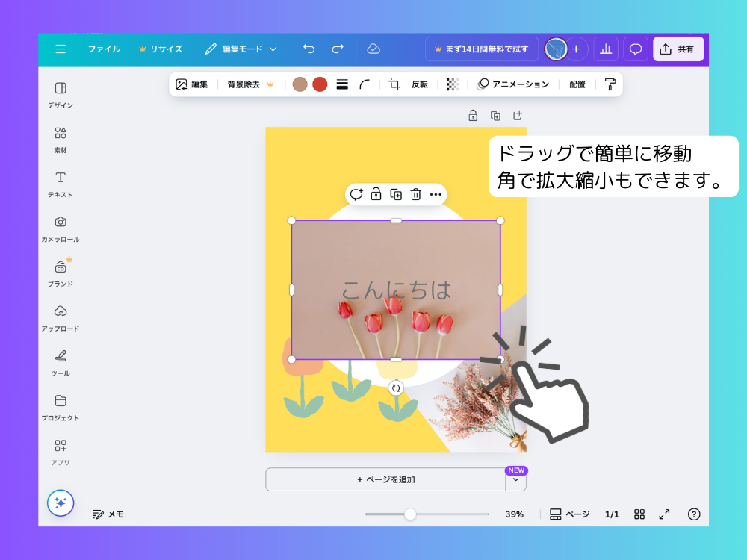This screenshot has height=560, width=747.
Task: Click the paint roller style copy icon
Action: click(610, 84)
